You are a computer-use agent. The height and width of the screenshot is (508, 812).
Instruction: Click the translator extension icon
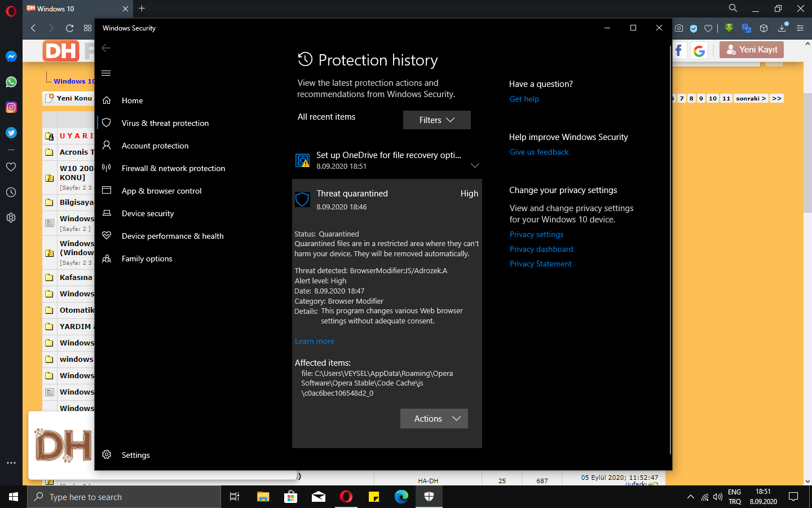(x=747, y=28)
